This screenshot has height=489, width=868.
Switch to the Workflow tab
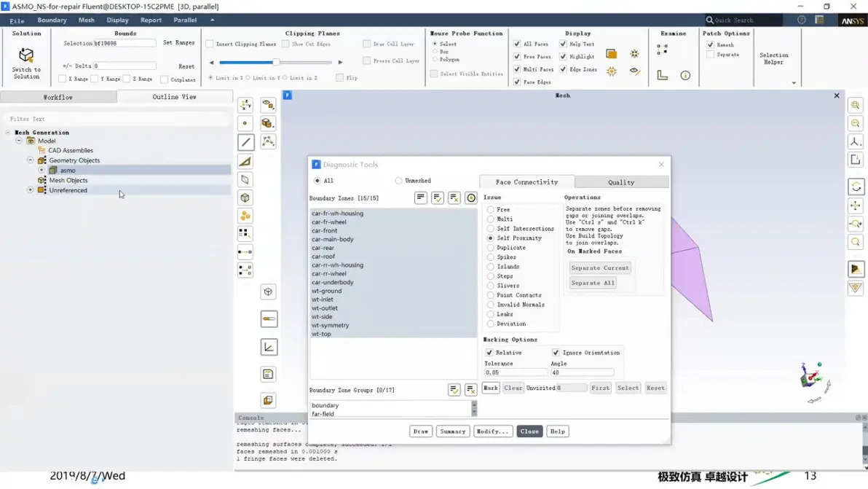pos(58,97)
